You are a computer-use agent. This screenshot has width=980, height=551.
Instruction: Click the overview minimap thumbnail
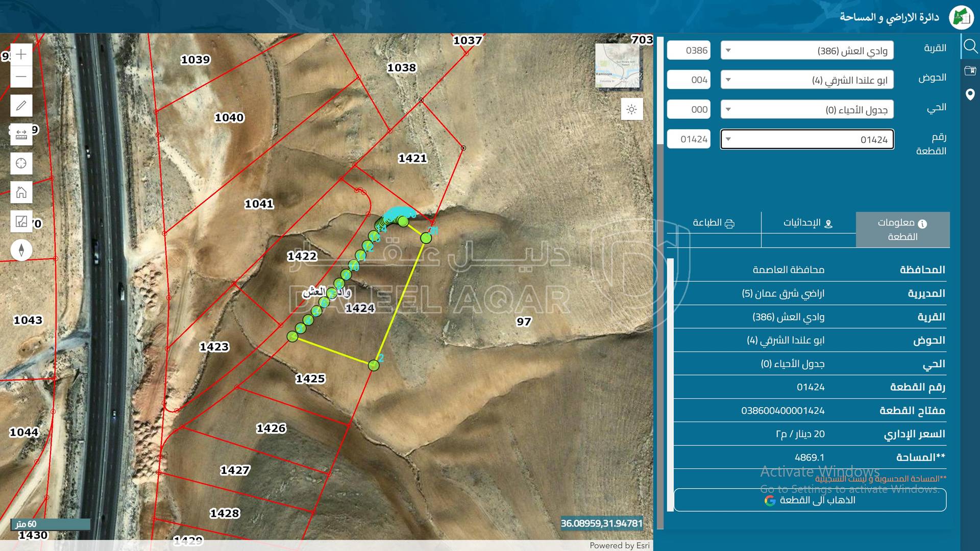click(618, 65)
